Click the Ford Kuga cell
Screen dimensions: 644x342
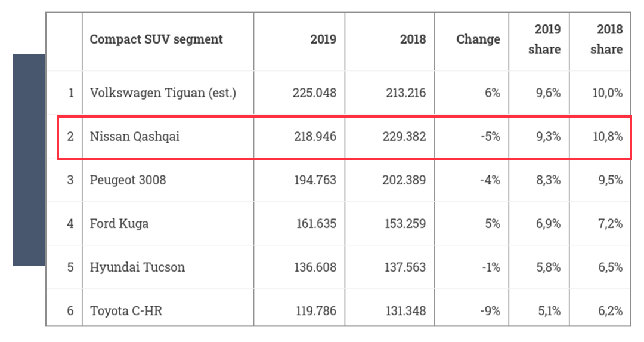pos(119,224)
